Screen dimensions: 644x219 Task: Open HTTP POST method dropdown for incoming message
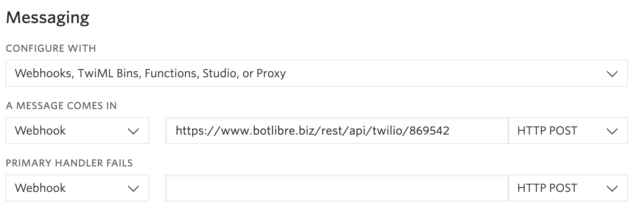[x=568, y=131]
